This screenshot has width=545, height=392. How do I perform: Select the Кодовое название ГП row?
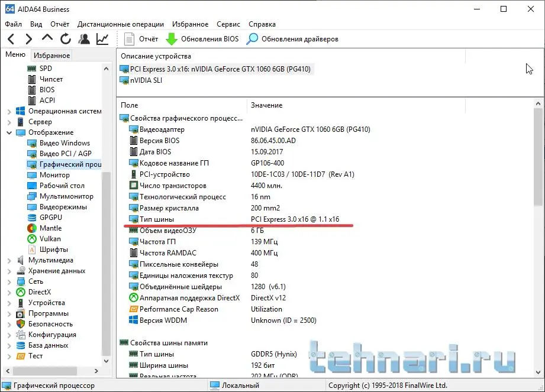pyautogui.click(x=207, y=163)
